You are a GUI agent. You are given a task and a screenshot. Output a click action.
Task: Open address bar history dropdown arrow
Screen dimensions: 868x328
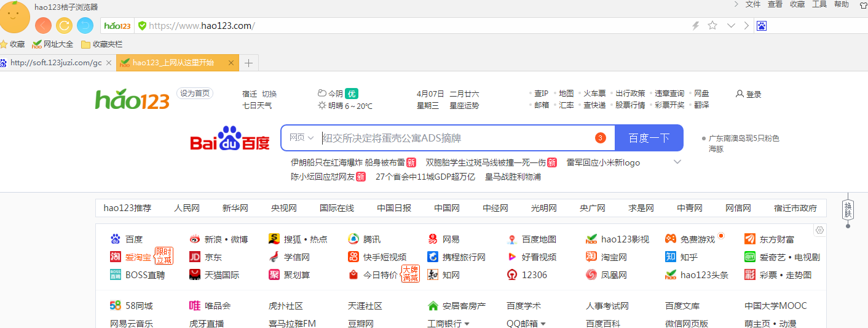[731, 25]
